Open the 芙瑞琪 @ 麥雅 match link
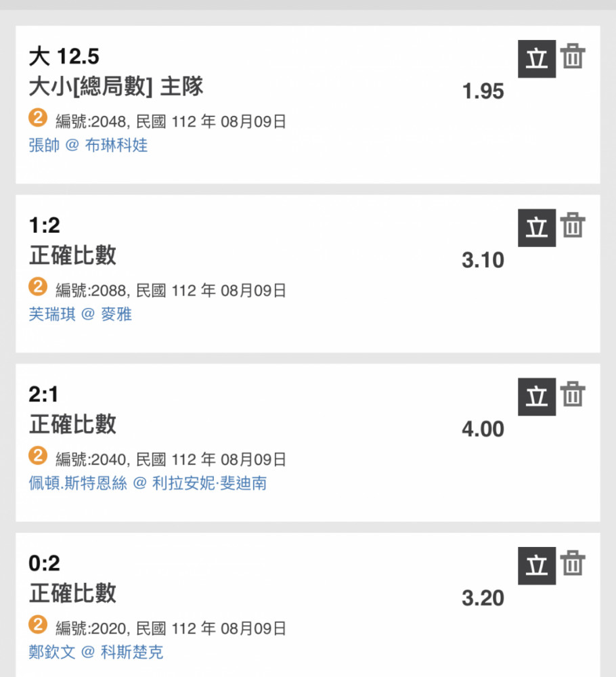Screen dimensions: 616x677 [x=81, y=314]
